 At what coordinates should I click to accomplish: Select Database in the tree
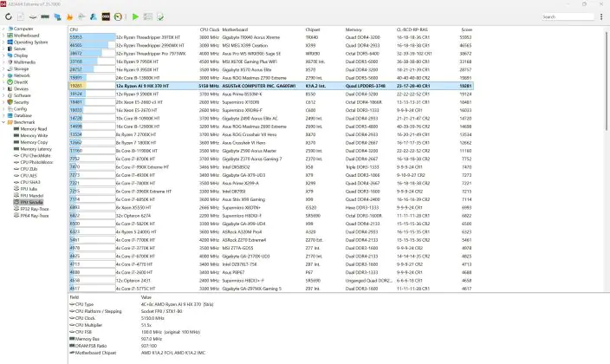tap(23, 115)
